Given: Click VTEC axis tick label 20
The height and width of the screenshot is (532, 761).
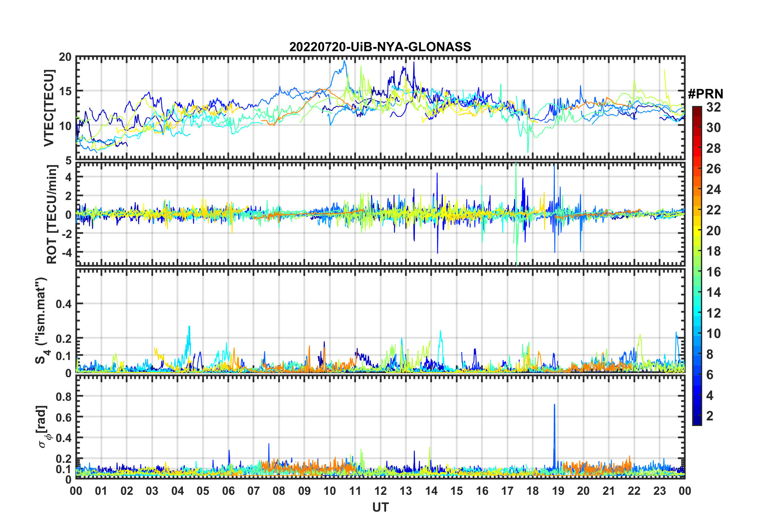Looking at the screenshot, I should click(65, 57).
